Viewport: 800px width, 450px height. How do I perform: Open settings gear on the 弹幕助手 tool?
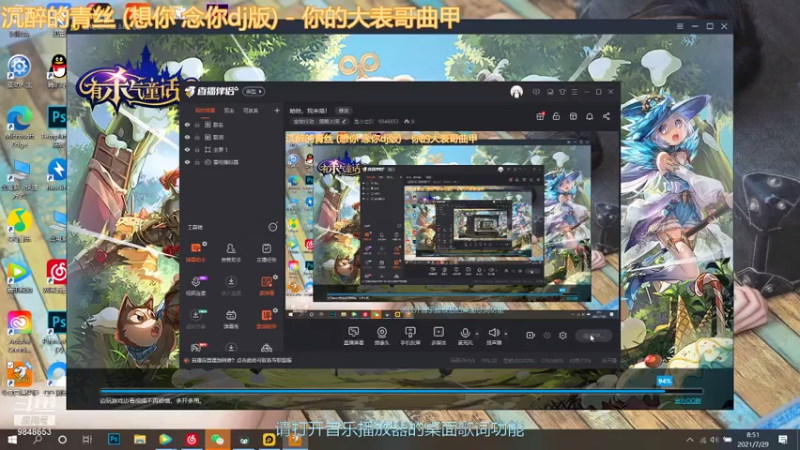pos(205,244)
